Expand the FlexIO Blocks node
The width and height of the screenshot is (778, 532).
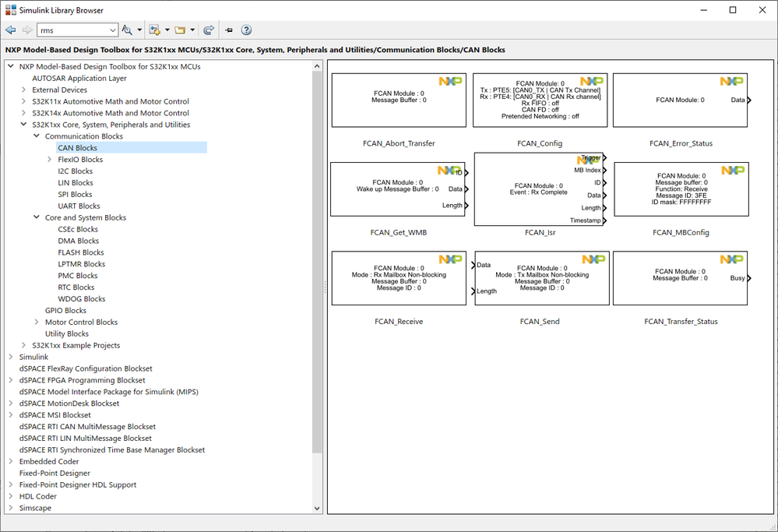tap(50, 160)
